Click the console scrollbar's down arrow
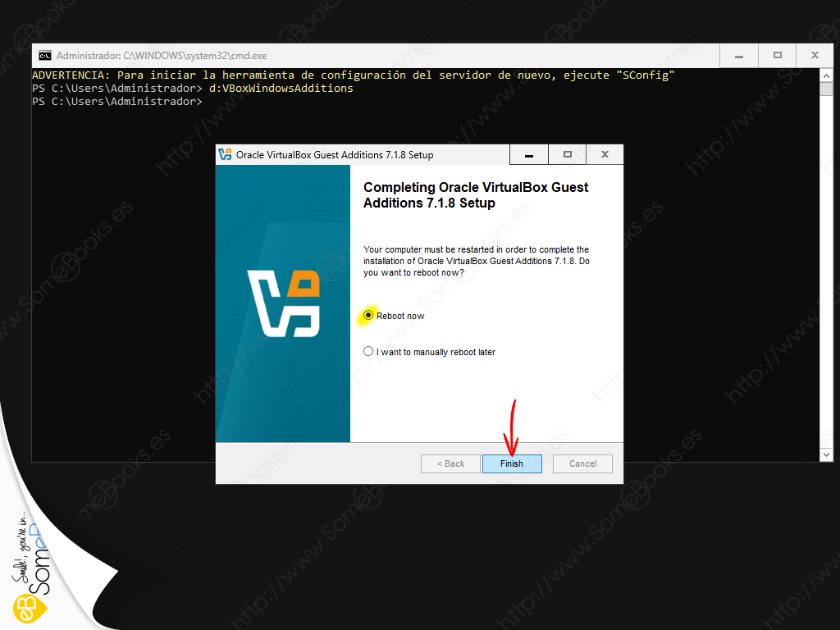 (827, 454)
